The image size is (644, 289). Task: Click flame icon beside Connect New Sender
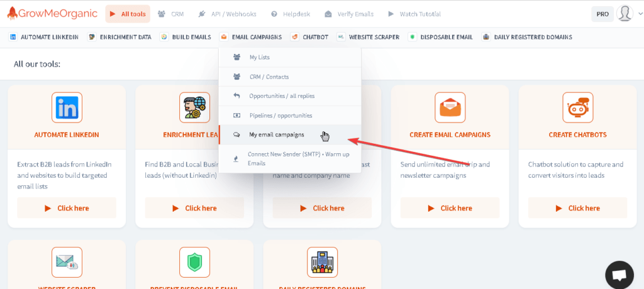[x=236, y=159]
